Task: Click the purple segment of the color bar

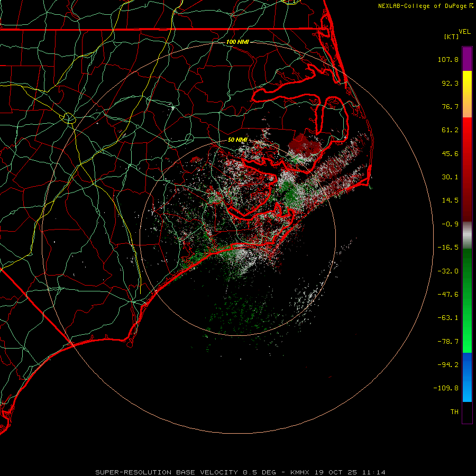Action: tap(467, 59)
